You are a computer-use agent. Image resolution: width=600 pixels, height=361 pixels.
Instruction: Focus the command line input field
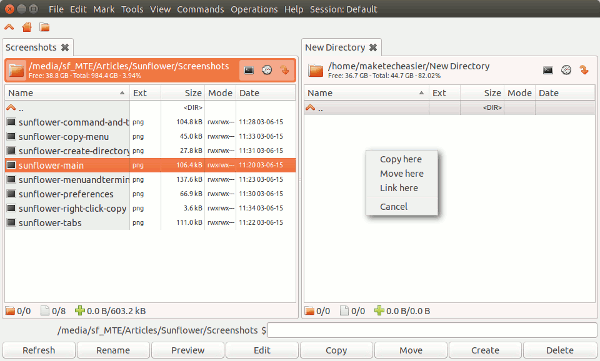432,330
